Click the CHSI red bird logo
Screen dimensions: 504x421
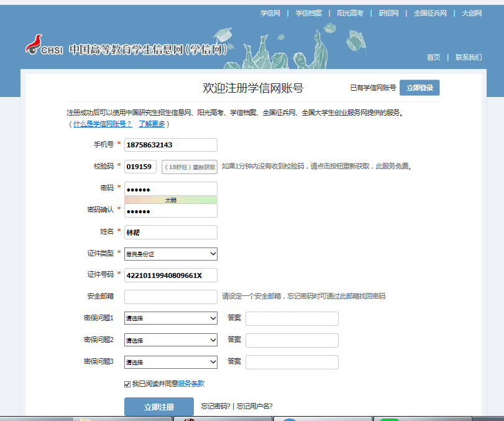click(x=34, y=45)
